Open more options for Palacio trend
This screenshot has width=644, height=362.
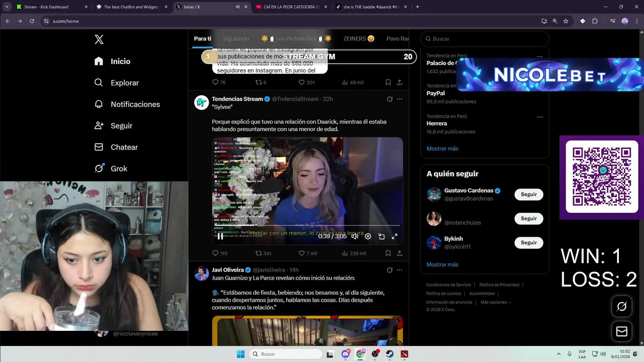pos(539,57)
